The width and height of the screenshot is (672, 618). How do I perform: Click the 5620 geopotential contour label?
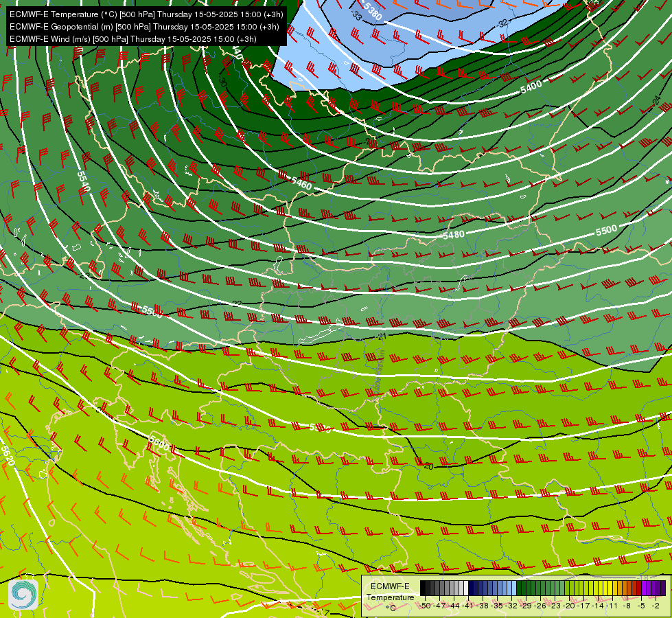tap(8, 456)
